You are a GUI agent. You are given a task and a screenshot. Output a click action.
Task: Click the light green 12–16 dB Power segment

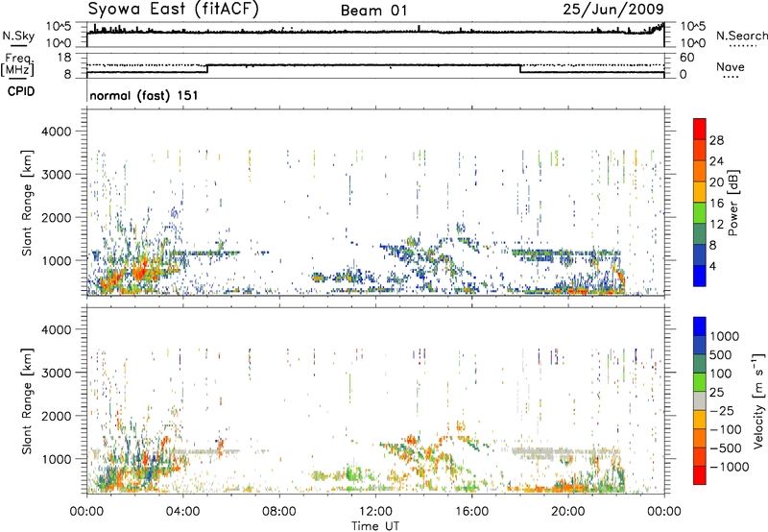[700, 213]
